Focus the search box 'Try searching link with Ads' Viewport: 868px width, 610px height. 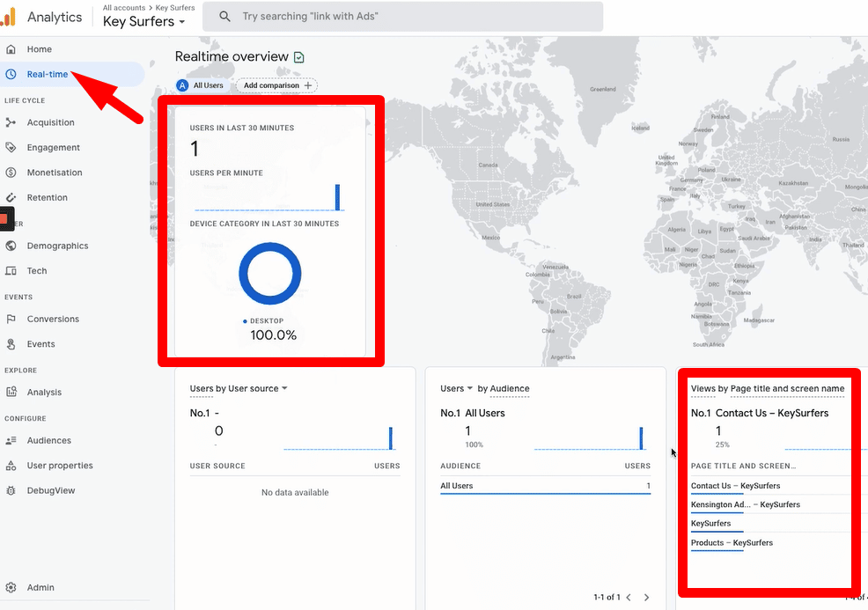click(x=403, y=17)
